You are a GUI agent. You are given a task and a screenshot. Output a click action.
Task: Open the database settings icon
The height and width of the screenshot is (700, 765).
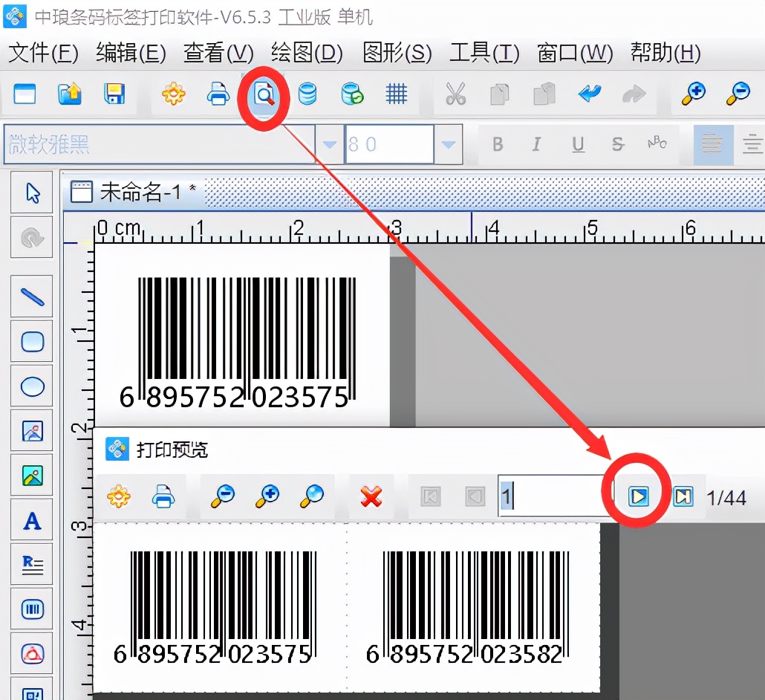point(307,94)
